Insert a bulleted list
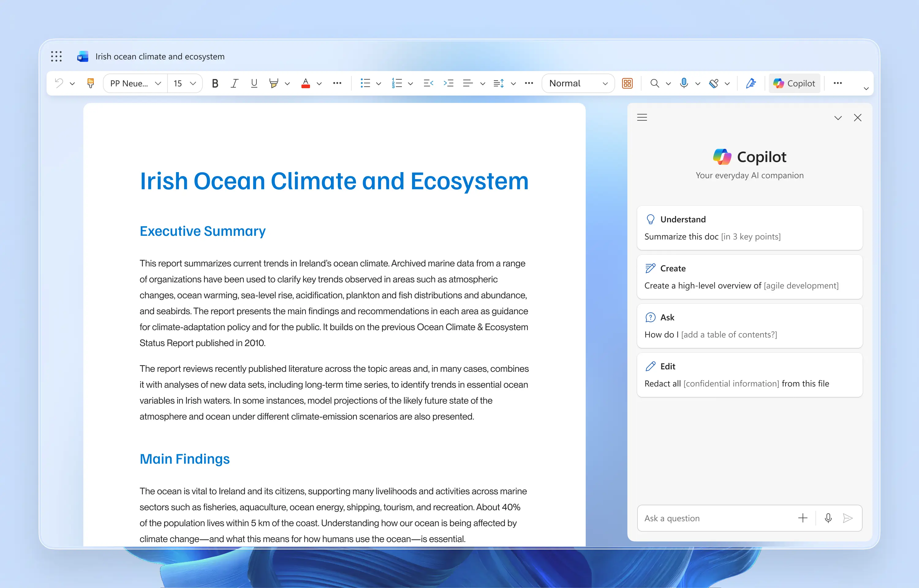This screenshot has height=588, width=919. coord(365,83)
